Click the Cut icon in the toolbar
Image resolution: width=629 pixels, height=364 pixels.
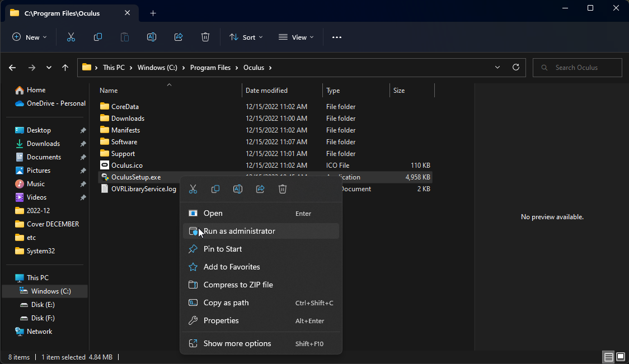point(71,37)
